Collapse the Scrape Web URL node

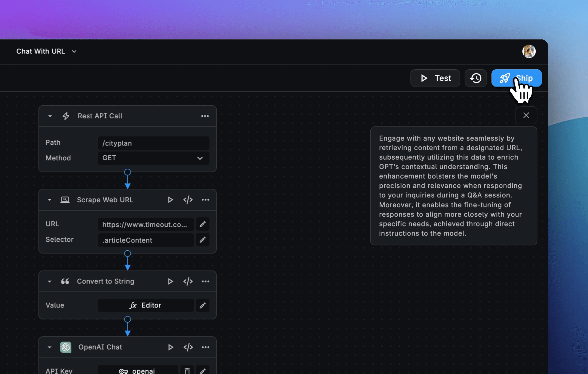point(49,200)
